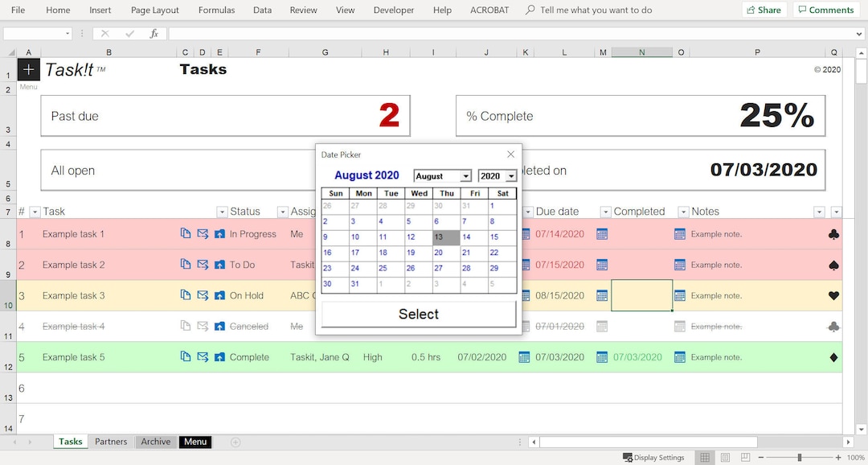Open year dropdown showing 2020

pos(510,176)
